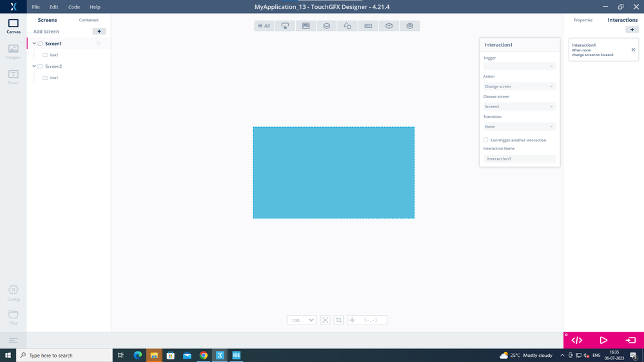Viewport: 644px width, 362px height.
Task: Collapse the Screen1 tree node
Action: (x=34, y=43)
